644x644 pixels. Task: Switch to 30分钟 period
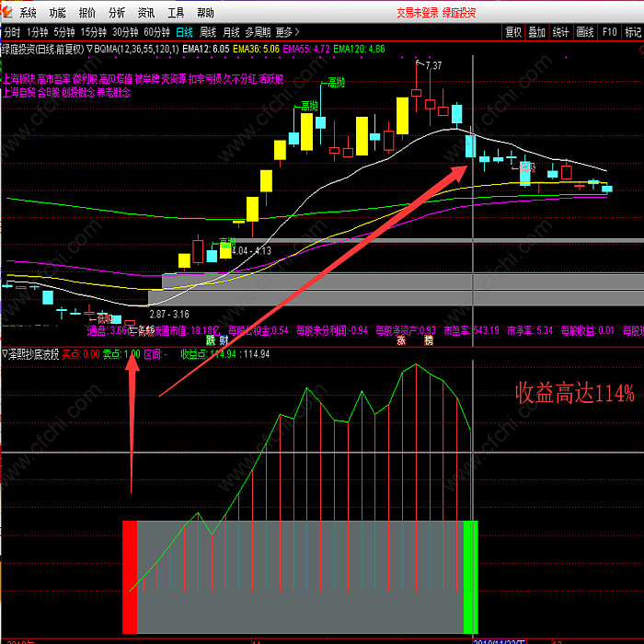125,32
